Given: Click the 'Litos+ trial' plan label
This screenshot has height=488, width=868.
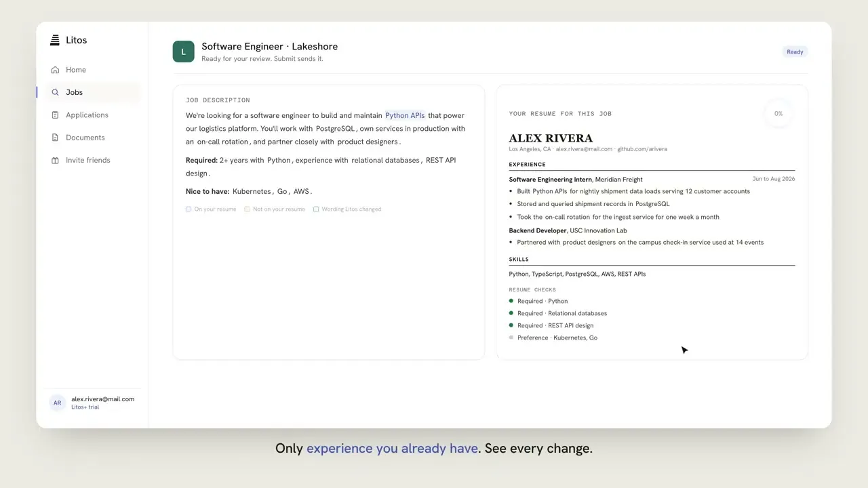Looking at the screenshot, I should (x=85, y=407).
